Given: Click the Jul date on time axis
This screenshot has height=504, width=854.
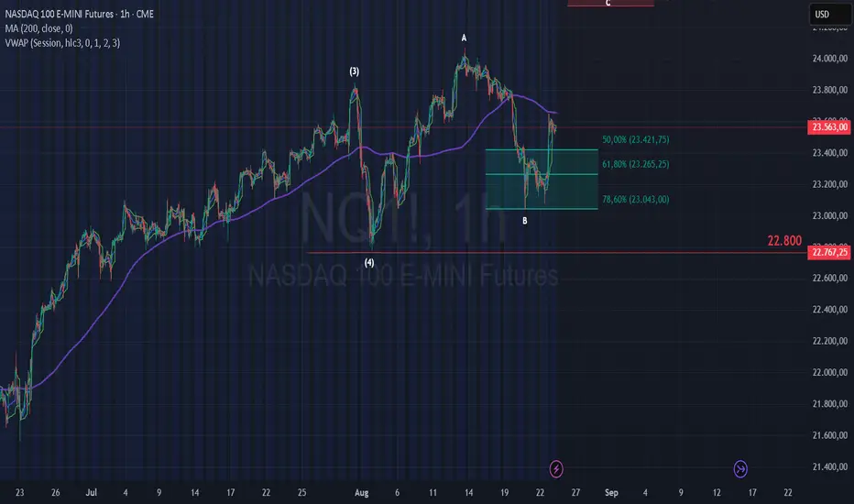Looking at the screenshot, I should [91, 493].
